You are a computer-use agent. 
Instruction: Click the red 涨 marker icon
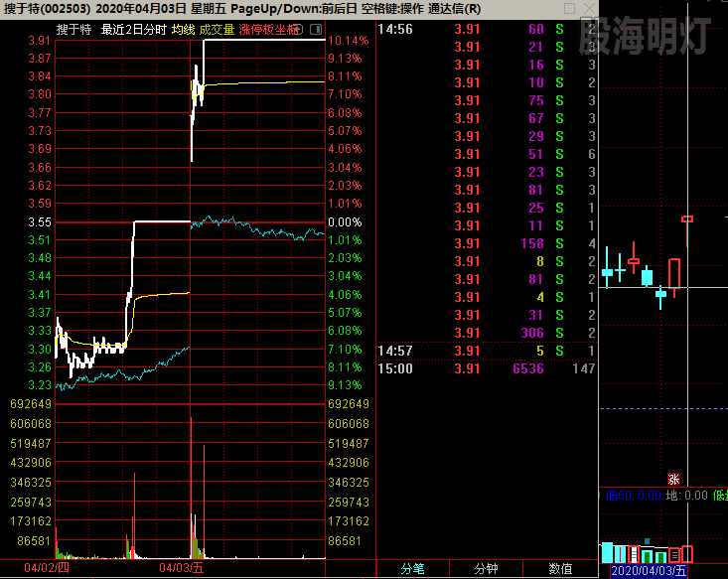[673, 479]
